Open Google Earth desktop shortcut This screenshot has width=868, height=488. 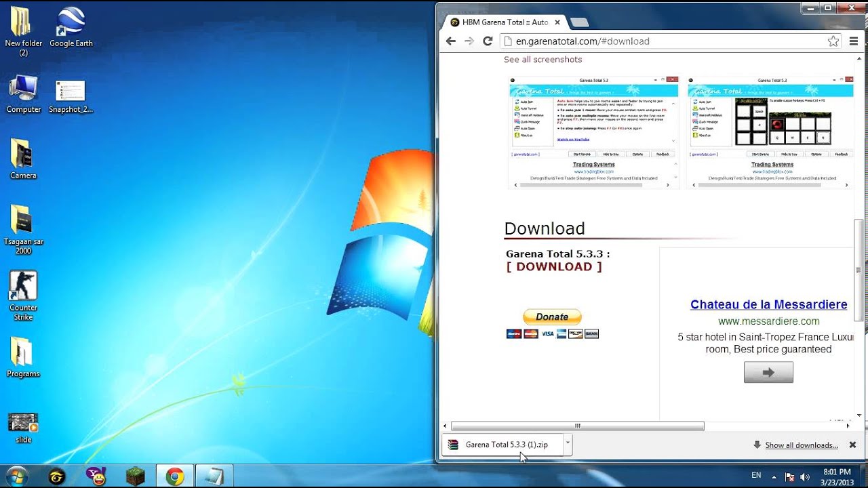71,27
